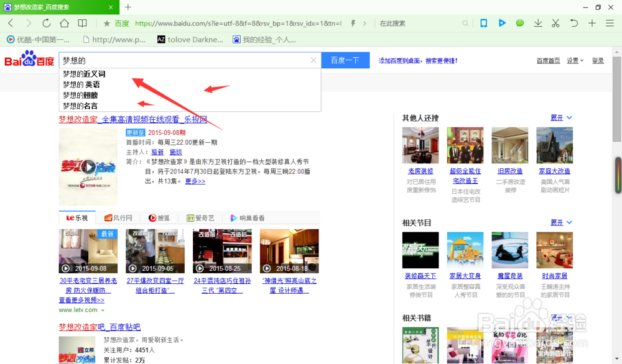This screenshot has height=364, width=622.
Task: Open 梦想改造家吧_百度贴吧 result
Action: coord(100,327)
